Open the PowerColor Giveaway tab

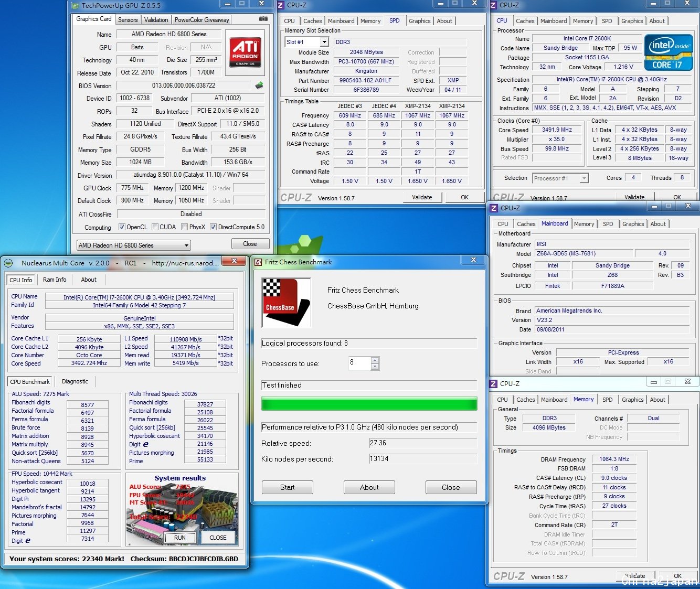click(x=201, y=20)
